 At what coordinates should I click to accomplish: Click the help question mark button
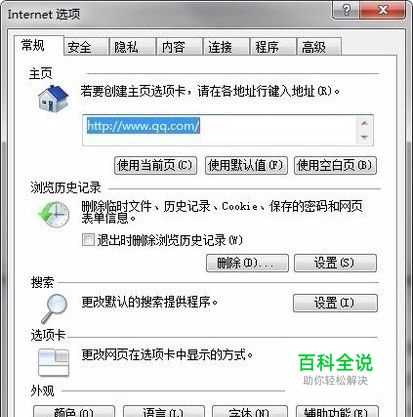(x=346, y=10)
